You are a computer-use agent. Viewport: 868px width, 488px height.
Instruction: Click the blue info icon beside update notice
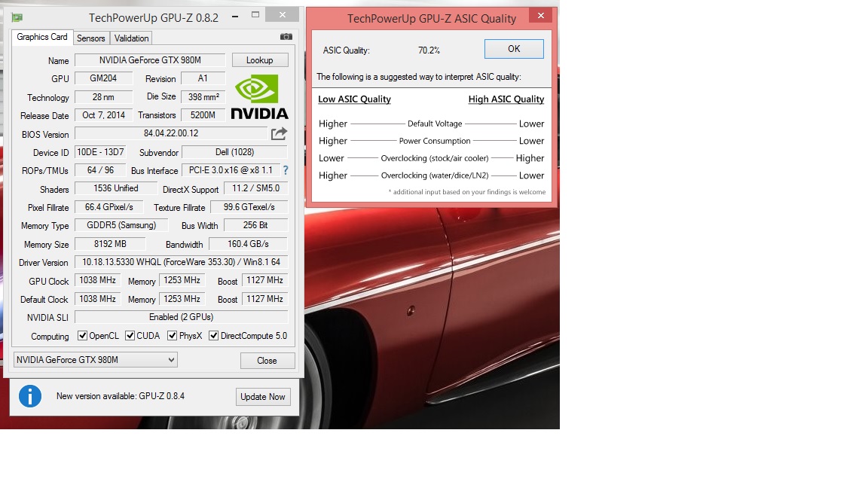[30, 396]
